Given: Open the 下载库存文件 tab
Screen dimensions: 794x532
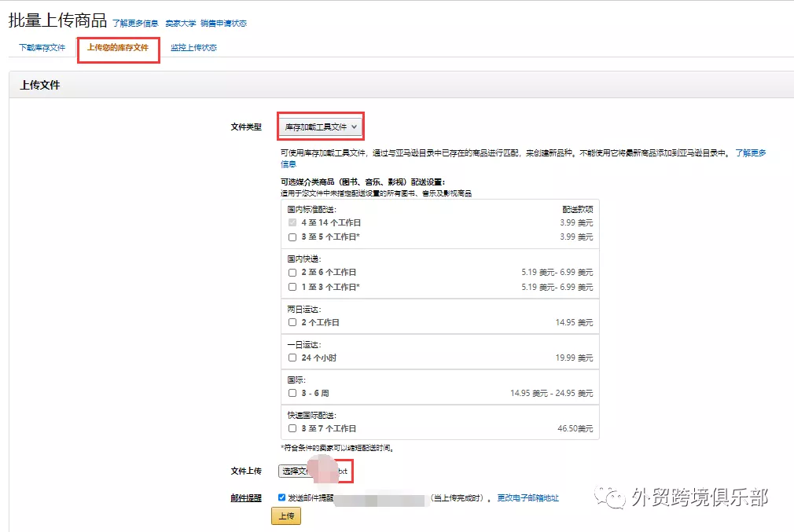Looking at the screenshot, I should (42, 48).
